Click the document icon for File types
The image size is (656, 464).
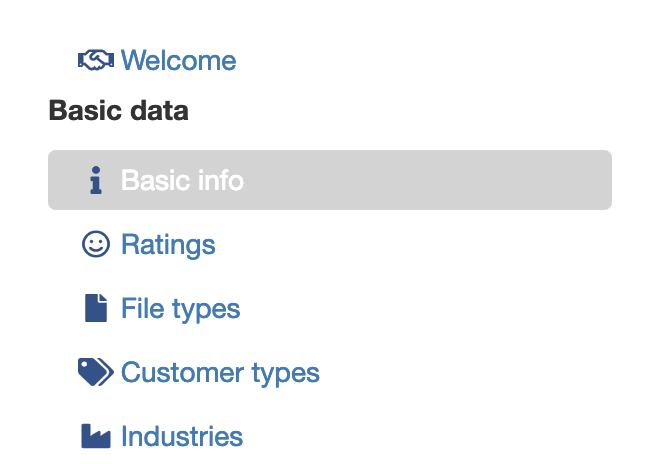coord(96,308)
